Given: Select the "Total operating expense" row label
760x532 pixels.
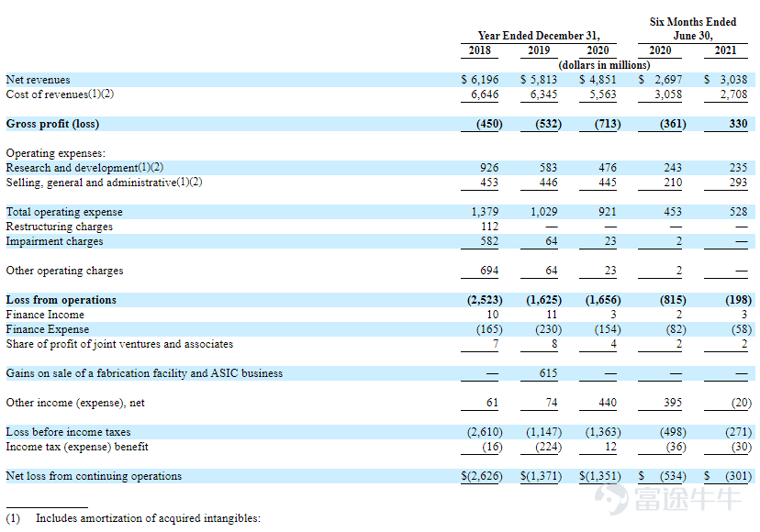Looking at the screenshot, I should point(64,212).
